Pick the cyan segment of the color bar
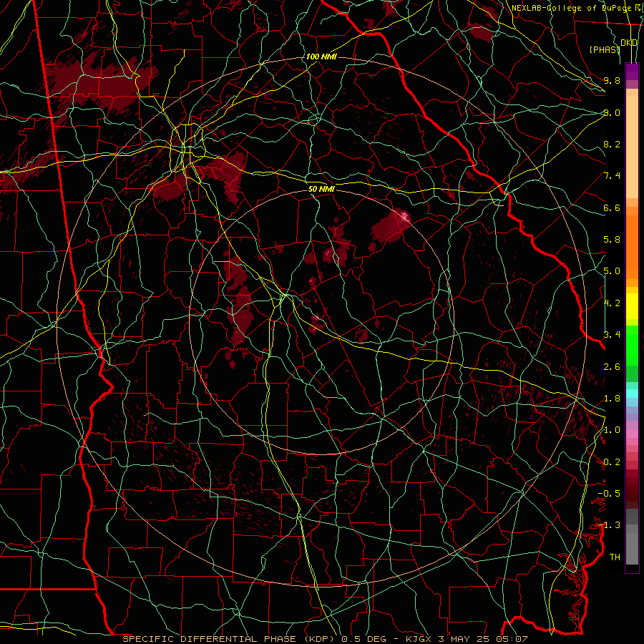This screenshot has height=644, width=644. point(632,394)
